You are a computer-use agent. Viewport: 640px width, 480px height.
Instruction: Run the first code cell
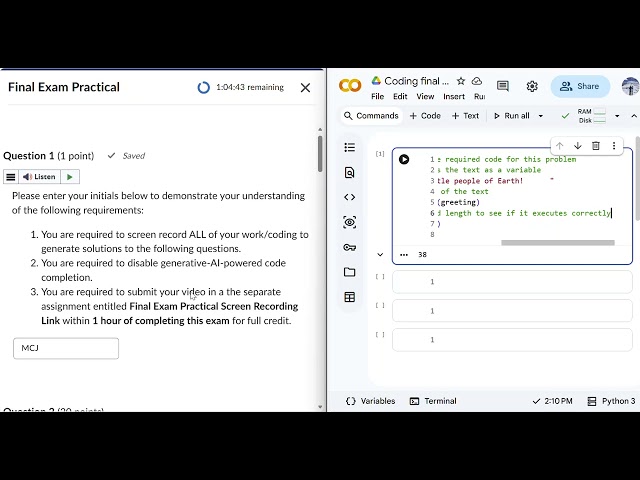pyautogui.click(x=404, y=159)
